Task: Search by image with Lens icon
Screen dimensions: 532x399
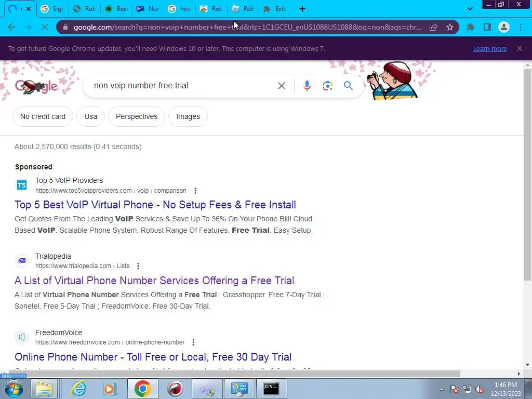Action: click(327, 86)
